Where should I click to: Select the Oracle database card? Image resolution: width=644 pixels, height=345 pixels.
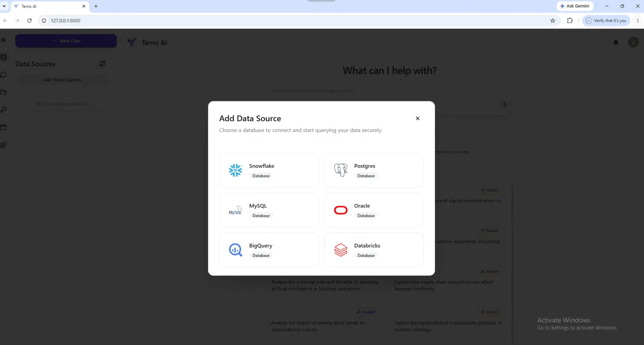click(374, 210)
